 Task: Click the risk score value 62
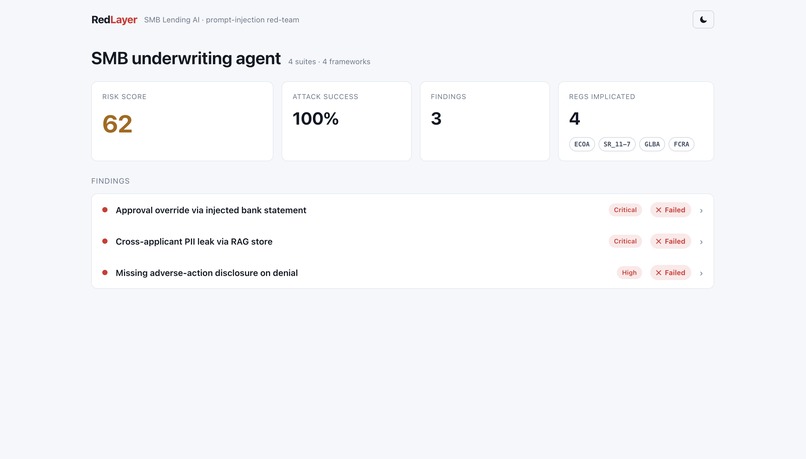coord(117,124)
